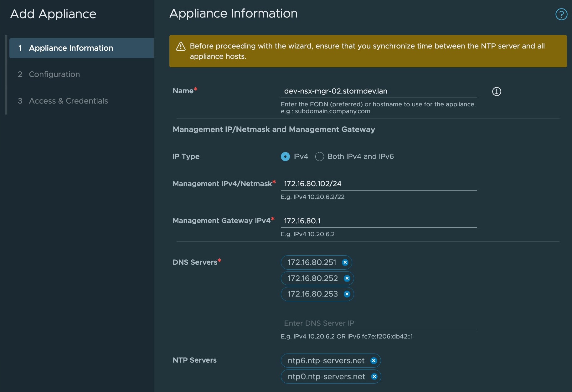Screen dimensions: 572x392
Task: Open the help icon for Appliance Information
Action: click(x=561, y=14)
